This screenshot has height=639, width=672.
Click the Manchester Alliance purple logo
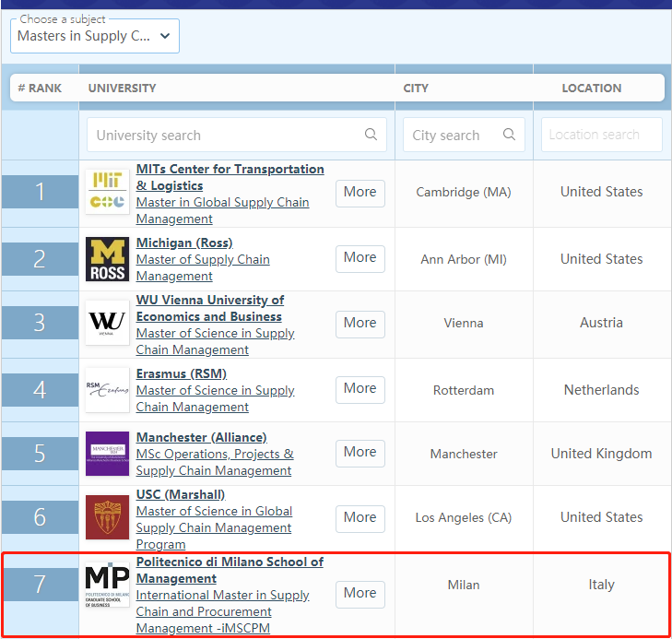[x=107, y=454]
